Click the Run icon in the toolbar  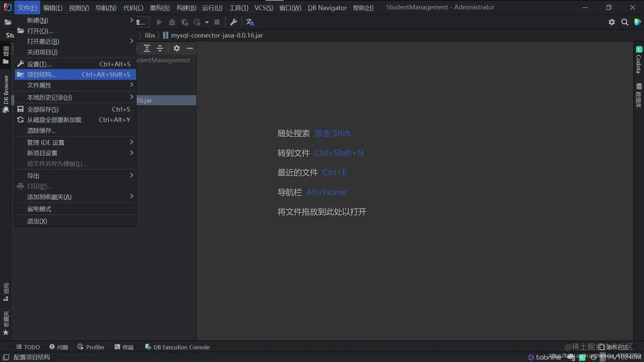click(159, 22)
